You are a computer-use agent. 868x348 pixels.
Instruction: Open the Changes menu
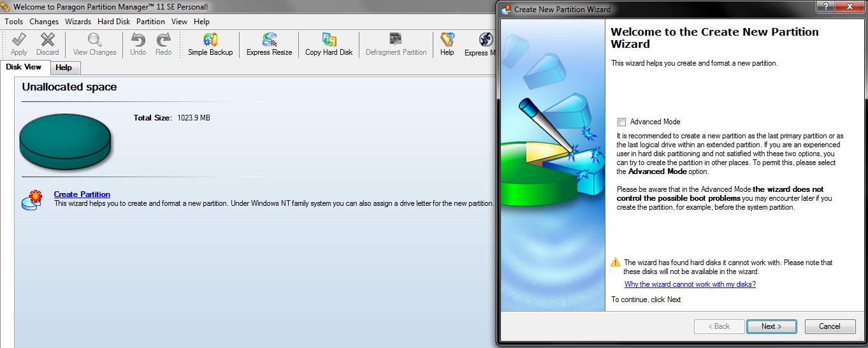44,22
